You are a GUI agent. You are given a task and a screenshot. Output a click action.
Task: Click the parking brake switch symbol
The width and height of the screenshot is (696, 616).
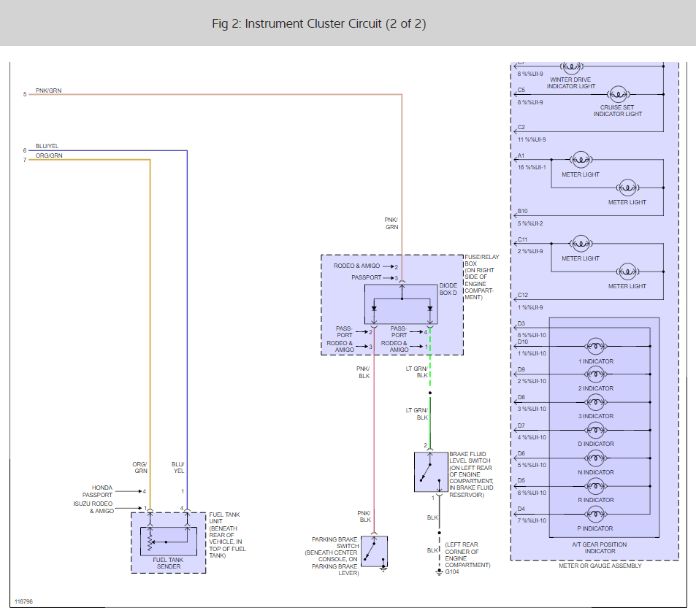click(374, 551)
